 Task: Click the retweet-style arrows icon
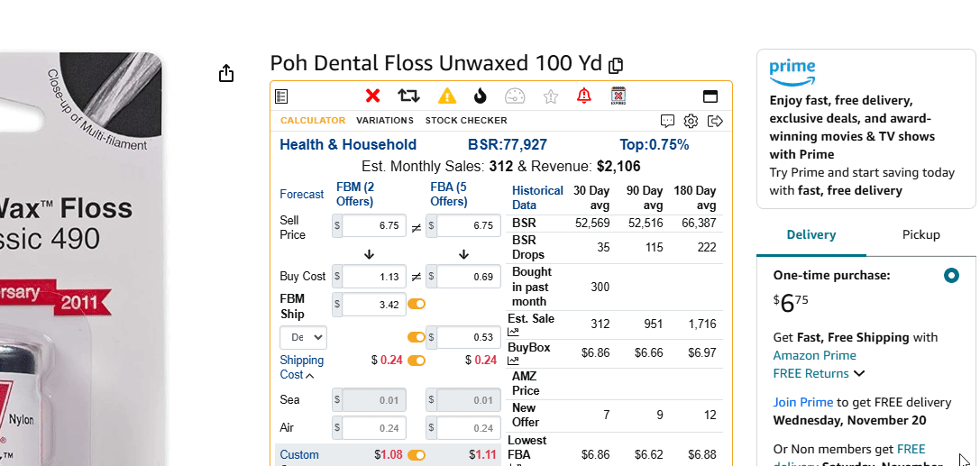coord(408,96)
